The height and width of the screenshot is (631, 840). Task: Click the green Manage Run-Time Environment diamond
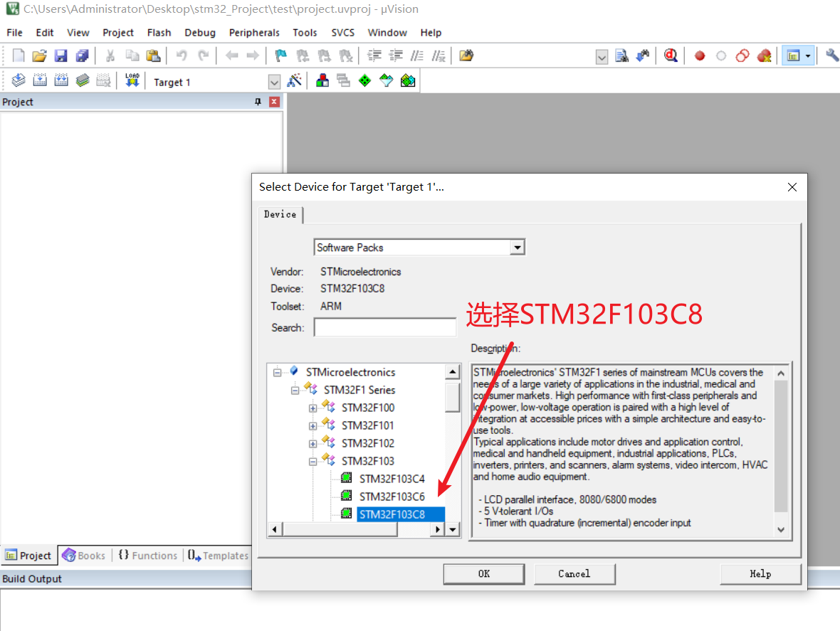pyautogui.click(x=364, y=81)
